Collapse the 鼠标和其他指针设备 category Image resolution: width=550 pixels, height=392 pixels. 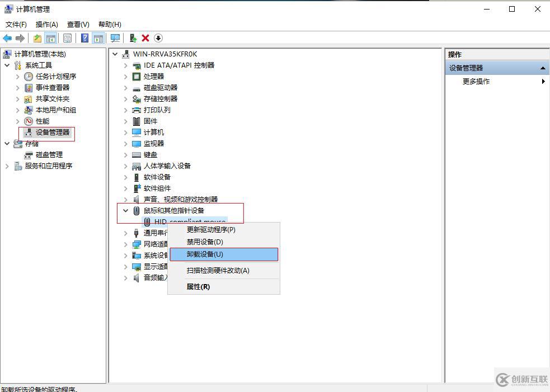[x=125, y=211]
